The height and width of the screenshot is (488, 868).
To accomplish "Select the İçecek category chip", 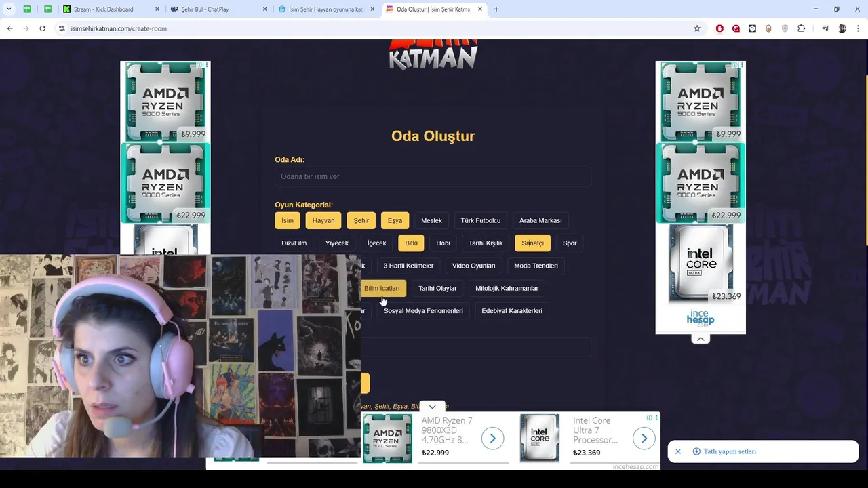I will point(376,243).
